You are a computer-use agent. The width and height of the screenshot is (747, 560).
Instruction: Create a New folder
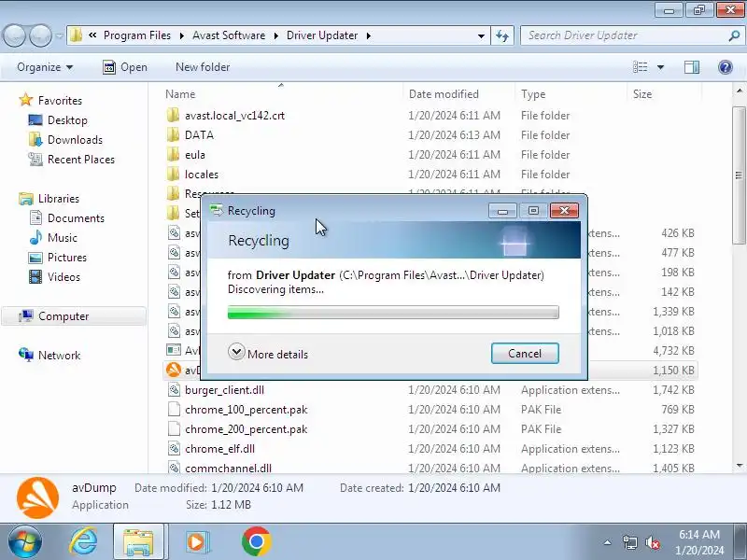coord(203,67)
